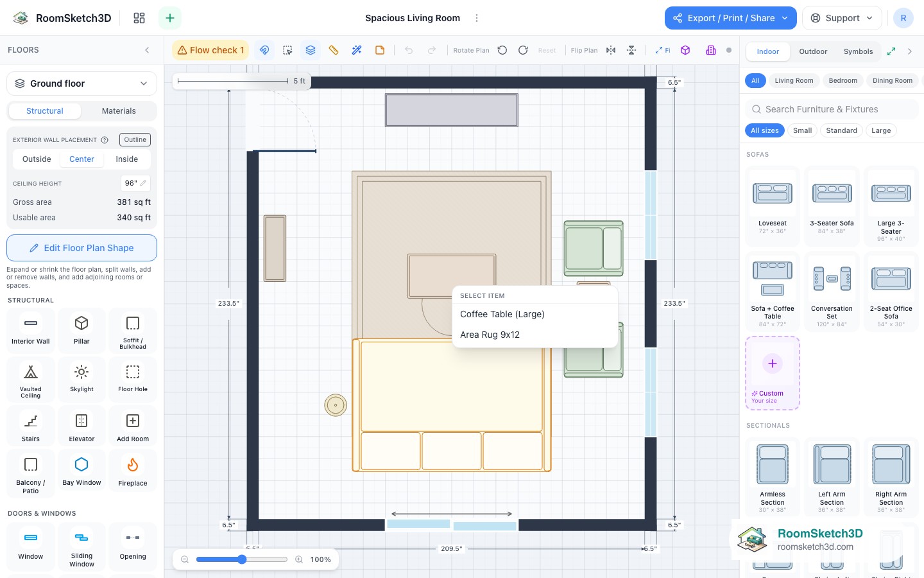Flip plan horizontally
Screen dimensions: 924x578
click(611, 50)
